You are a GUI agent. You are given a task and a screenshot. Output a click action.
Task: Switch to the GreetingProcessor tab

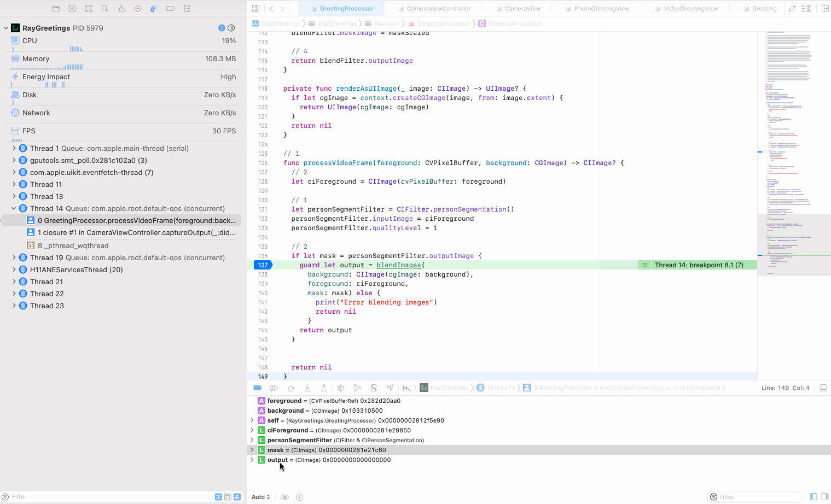(342, 9)
